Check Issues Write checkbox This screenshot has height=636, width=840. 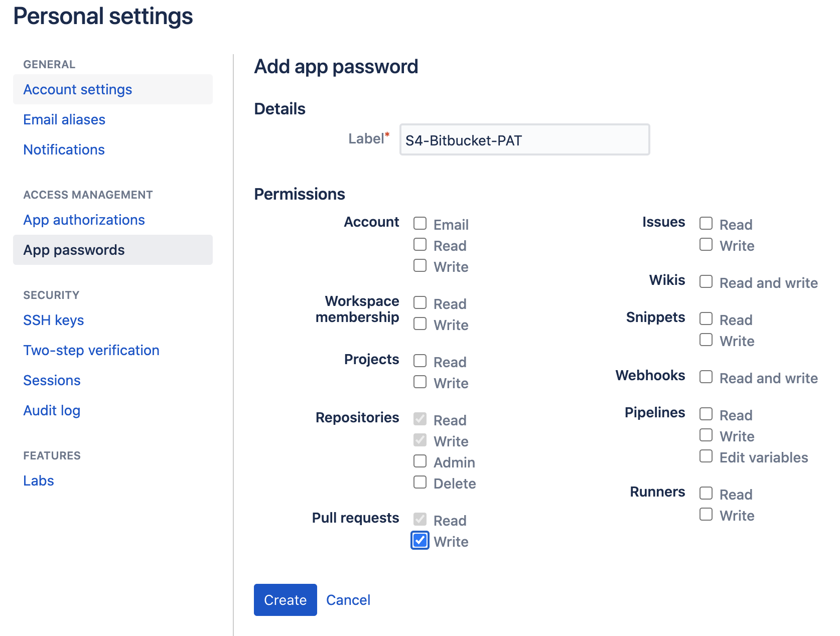[706, 244]
